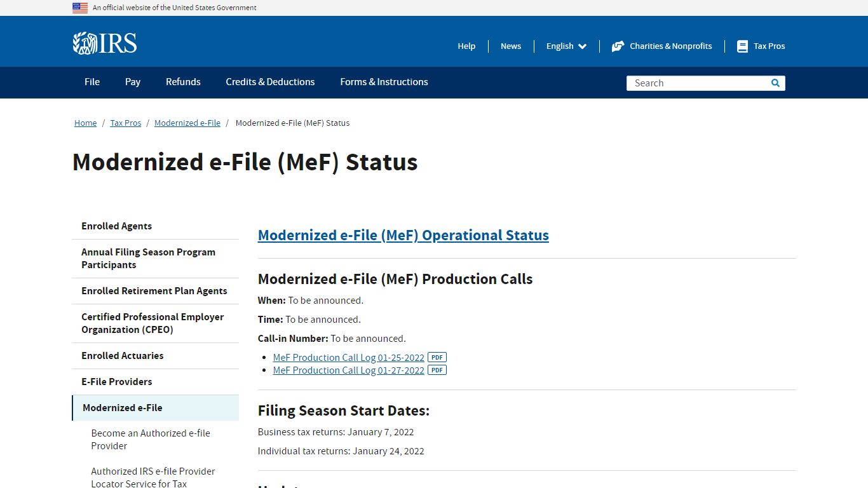Click 'An official website of the United States Government'
Viewport: 868px width, 488px height.
click(175, 8)
